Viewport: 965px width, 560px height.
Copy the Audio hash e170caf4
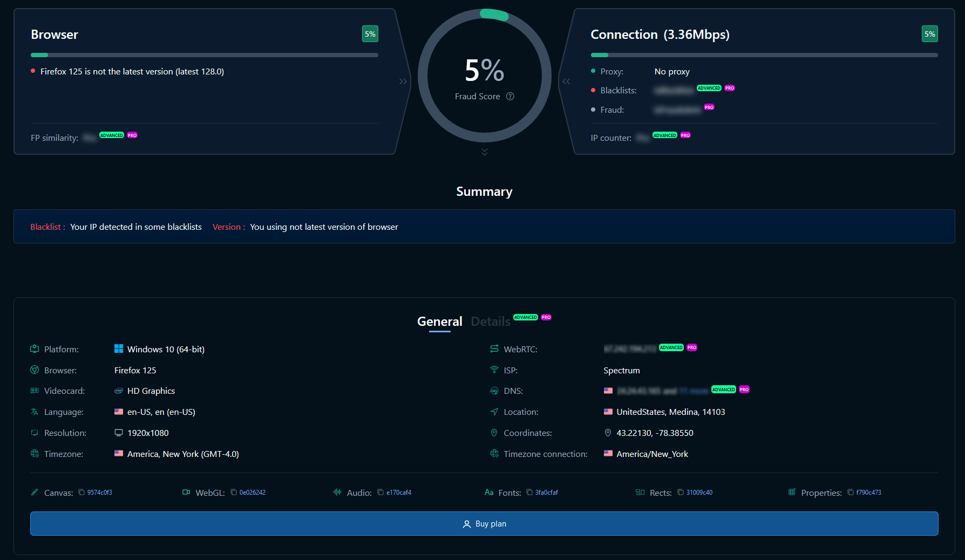[x=380, y=492]
